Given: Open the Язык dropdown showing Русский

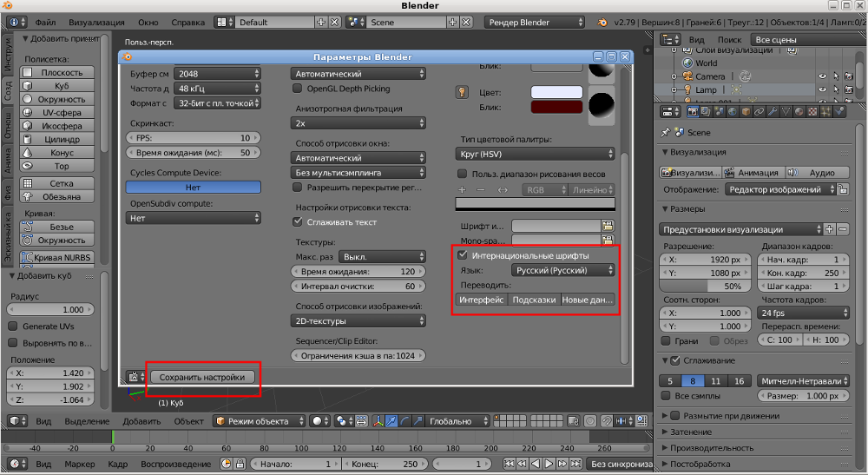Looking at the screenshot, I should (x=563, y=270).
